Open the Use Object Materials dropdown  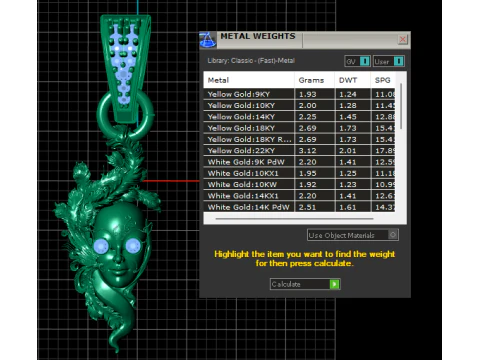click(x=353, y=235)
